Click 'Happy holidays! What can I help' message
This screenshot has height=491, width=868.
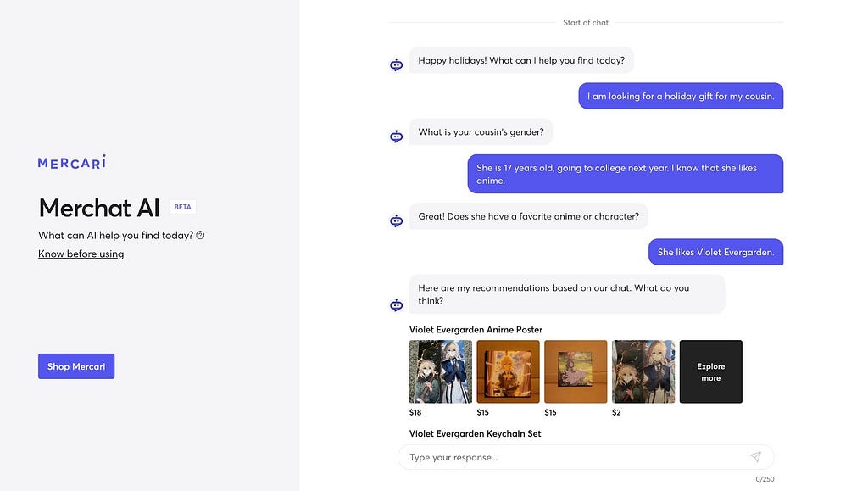[x=521, y=60]
